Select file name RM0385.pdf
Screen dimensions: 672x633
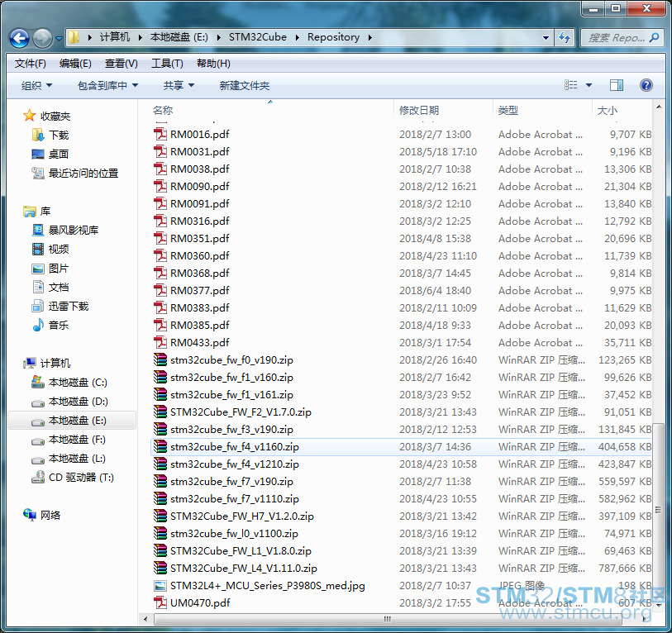coord(200,326)
